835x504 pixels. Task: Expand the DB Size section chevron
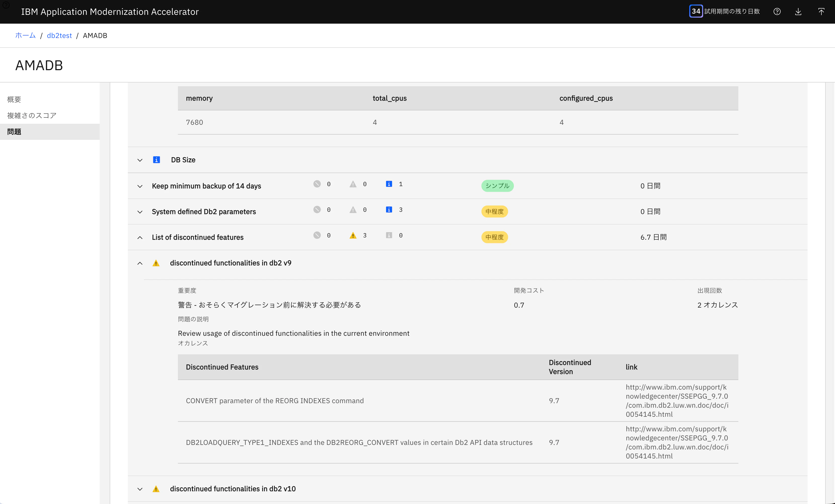click(x=140, y=160)
